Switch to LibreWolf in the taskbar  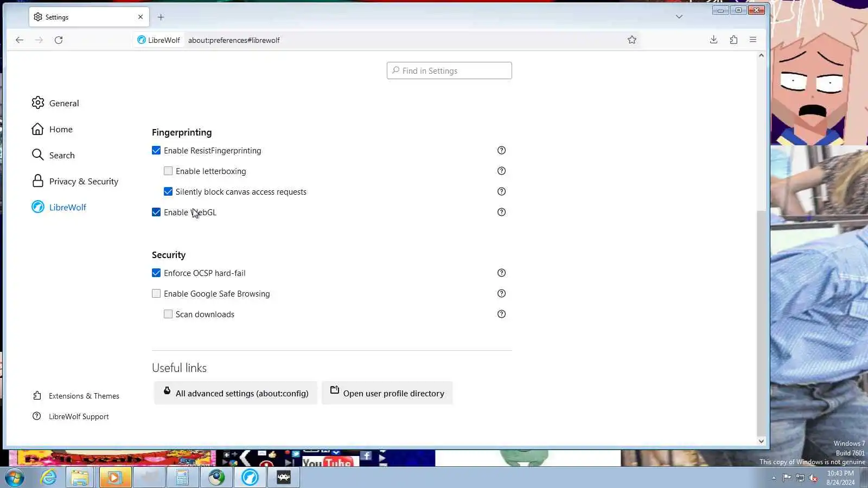[x=250, y=478]
